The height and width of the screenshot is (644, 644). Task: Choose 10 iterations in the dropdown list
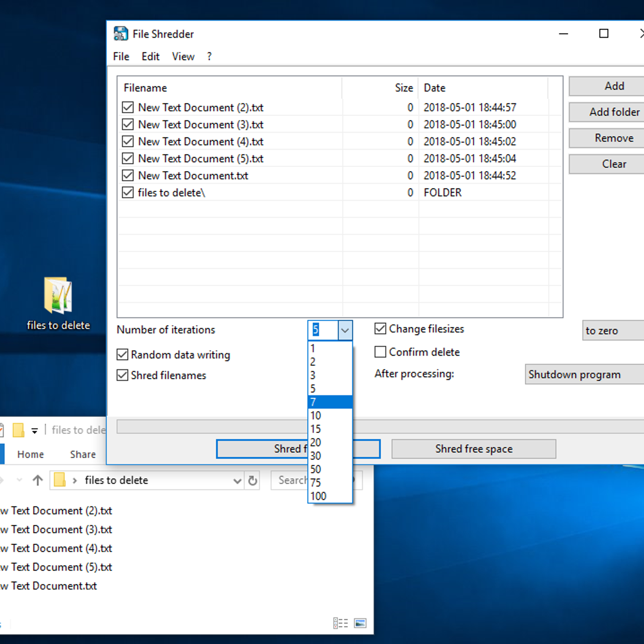tap(330, 415)
